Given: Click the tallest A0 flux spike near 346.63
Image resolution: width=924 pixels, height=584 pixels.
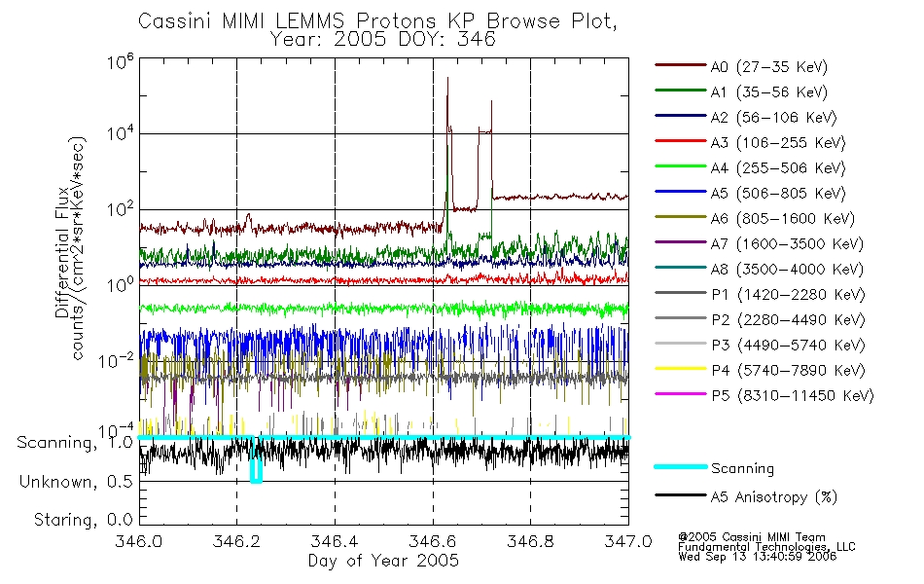Looking at the screenshot, I should 447,106.
